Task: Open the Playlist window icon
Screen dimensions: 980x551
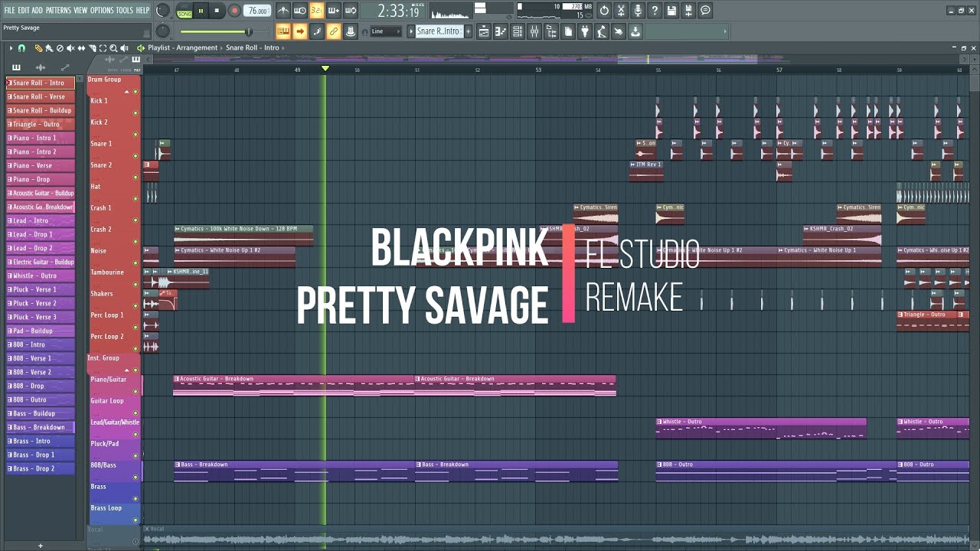Action: [484, 31]
